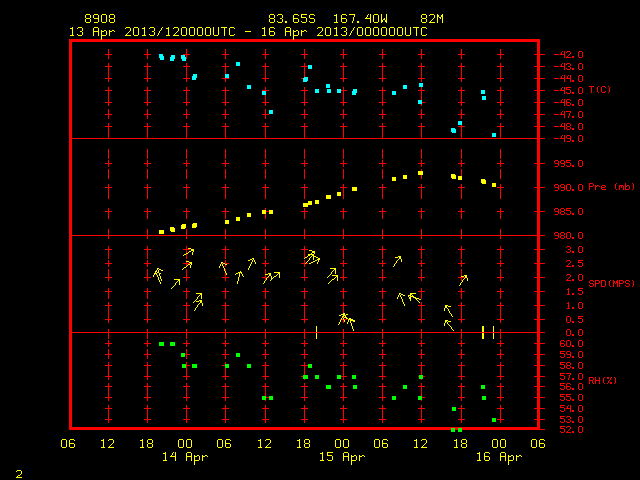
Task: Click the 52.0 humidity tick label
Action: tap(572, 429)
